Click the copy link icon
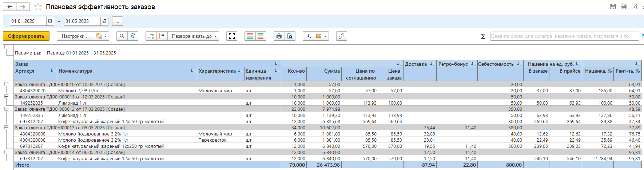The width and height of the screenshot is (644, 170). (x=341, y=36)
